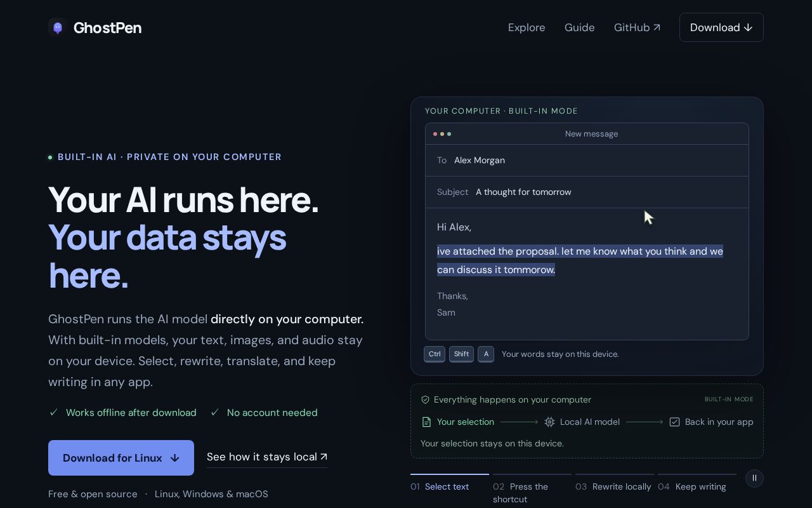Click the Works offline after download text

[x=131, y=413]
